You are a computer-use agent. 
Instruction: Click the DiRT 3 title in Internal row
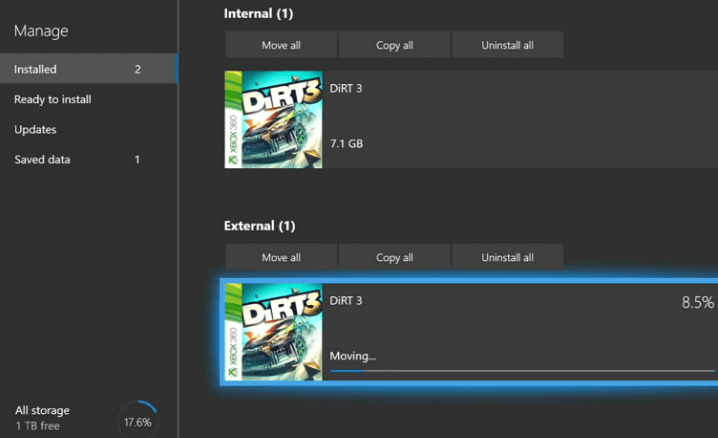coord(346,88)
